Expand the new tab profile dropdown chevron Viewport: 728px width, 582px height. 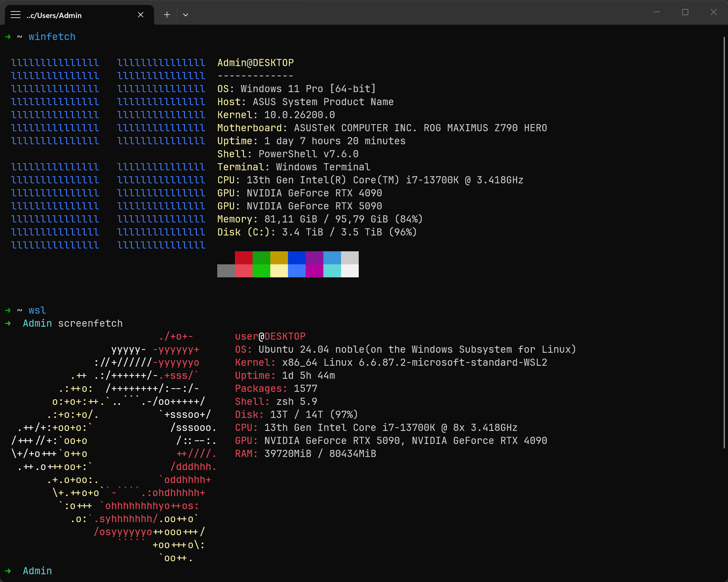[185, 15]
